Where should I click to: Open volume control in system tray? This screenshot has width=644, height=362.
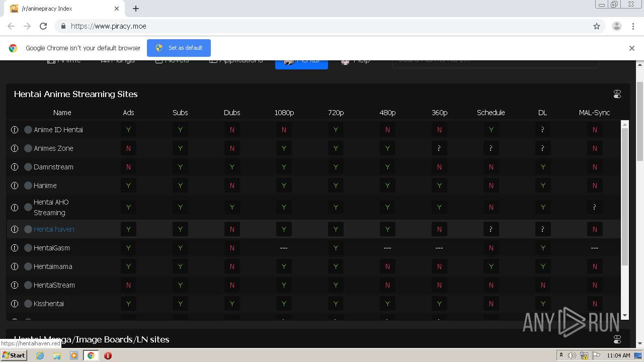[x=572, y=355]
